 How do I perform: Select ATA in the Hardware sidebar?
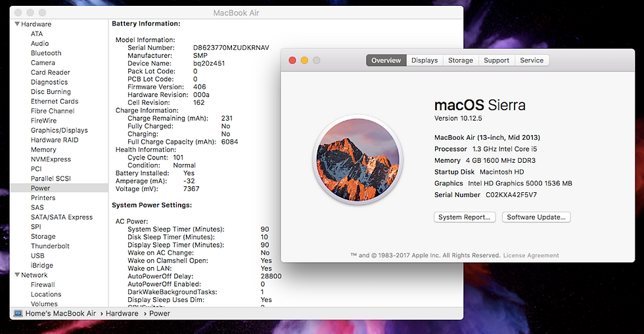(37, 34)
